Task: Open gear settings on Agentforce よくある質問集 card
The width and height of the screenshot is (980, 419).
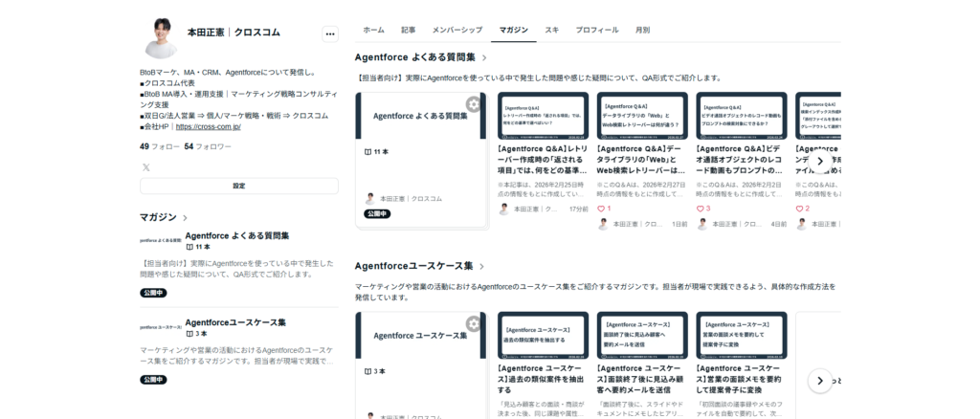Action: click(473, 104)
